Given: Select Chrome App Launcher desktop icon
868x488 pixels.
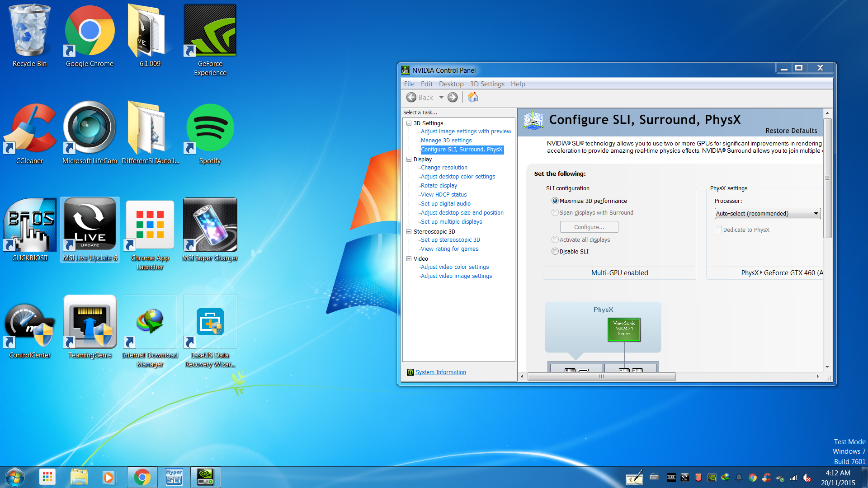Looking at the screenshot, I should click(150, 235).
